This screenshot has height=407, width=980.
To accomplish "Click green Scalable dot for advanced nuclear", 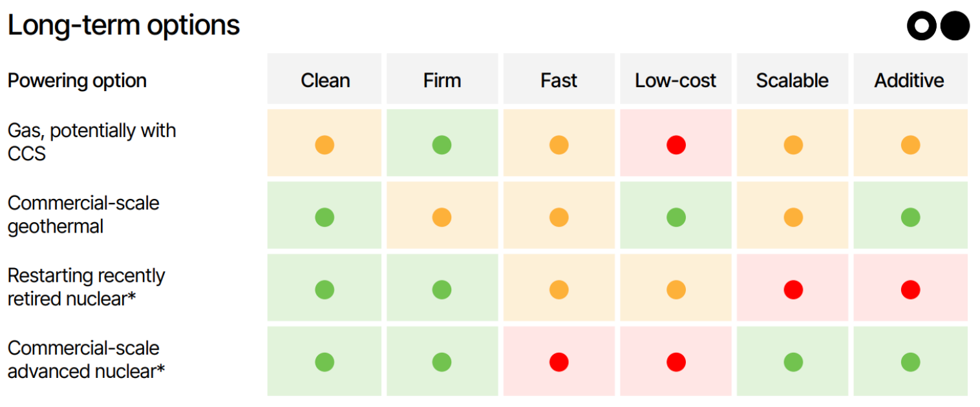I will [793, 362].
